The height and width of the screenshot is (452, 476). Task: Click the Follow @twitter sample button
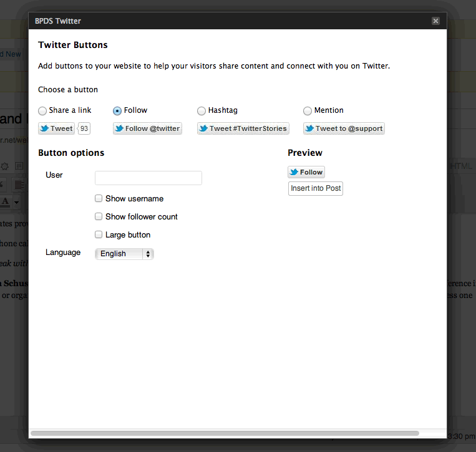[x=147, y=128]
